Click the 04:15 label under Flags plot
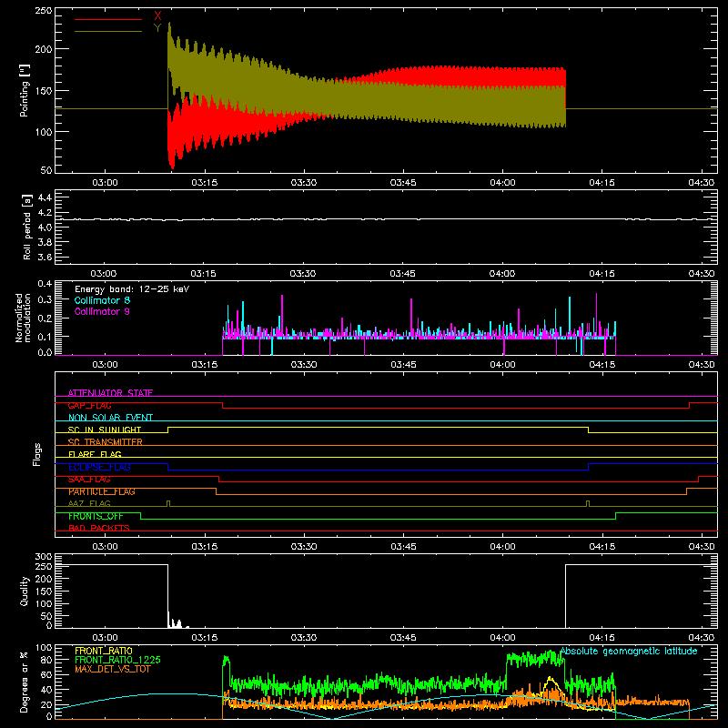Viewport: 728px width, 728px height. click(602, 547)
